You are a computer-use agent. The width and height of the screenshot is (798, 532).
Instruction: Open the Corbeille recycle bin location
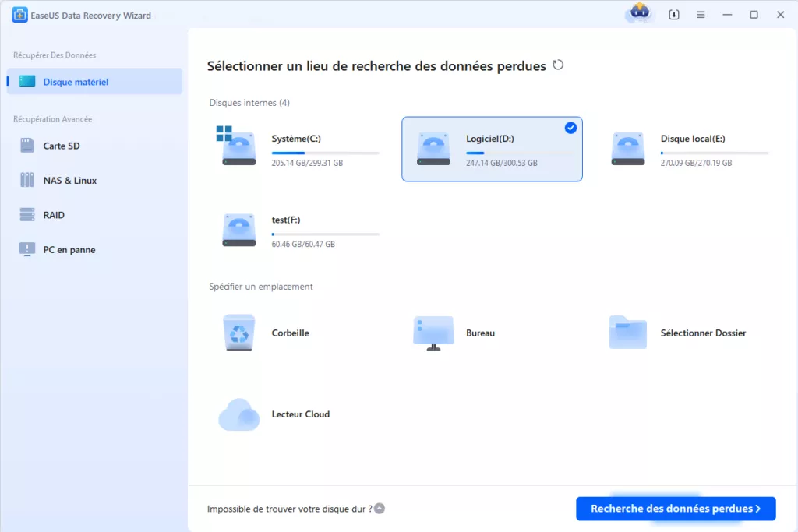[x=238, y=333]
